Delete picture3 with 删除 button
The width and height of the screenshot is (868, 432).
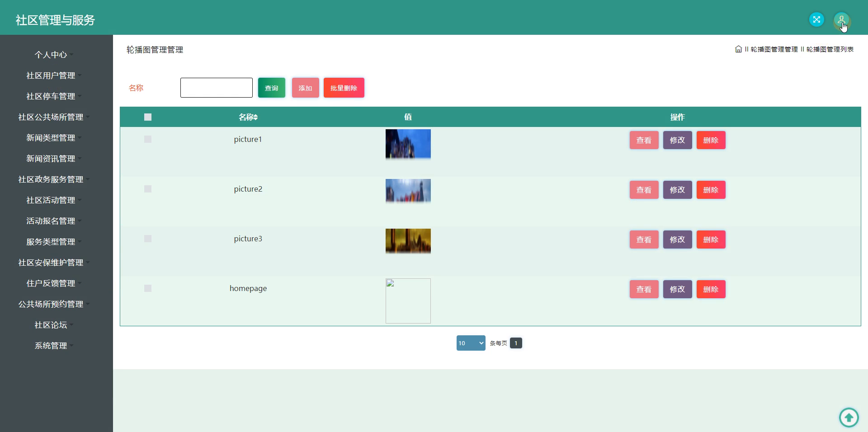pos(711,239)
